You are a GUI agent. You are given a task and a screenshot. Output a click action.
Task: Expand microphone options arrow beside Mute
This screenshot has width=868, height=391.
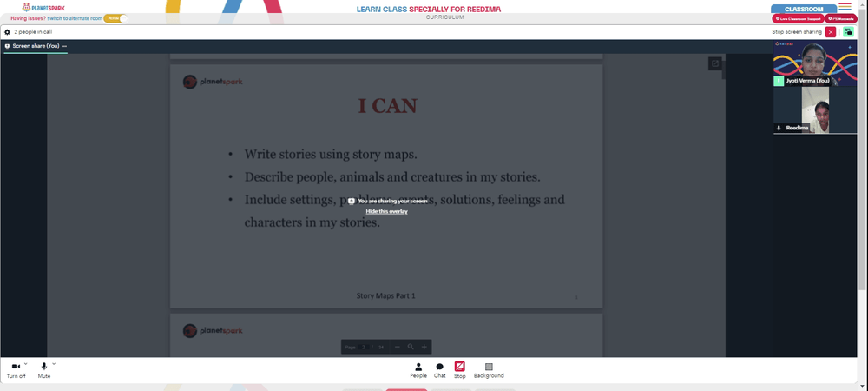54,364
